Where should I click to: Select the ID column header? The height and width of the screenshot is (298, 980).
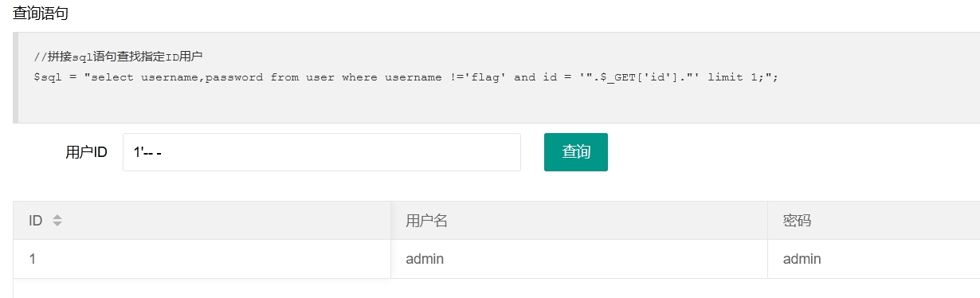(202, 221)
